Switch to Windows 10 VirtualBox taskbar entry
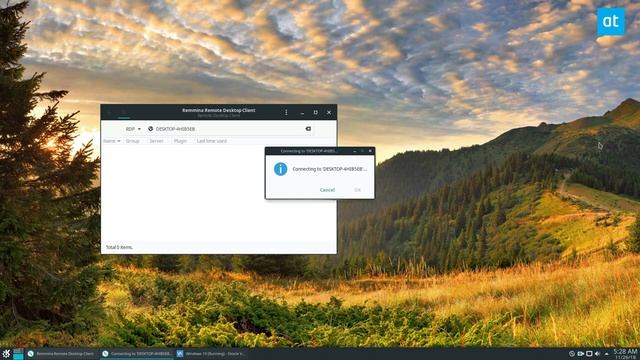The image size is (640, 360). click(x=211, y=354)
